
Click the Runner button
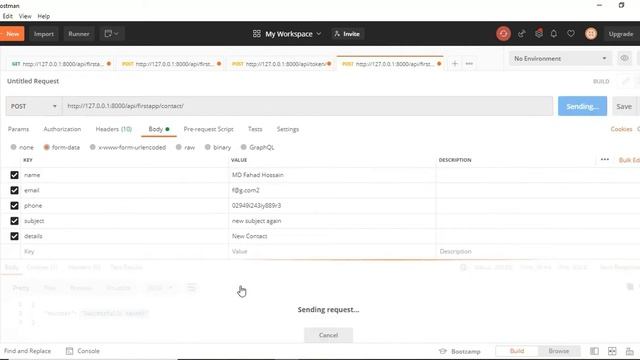pyautogui.click(x=79, y=34)
